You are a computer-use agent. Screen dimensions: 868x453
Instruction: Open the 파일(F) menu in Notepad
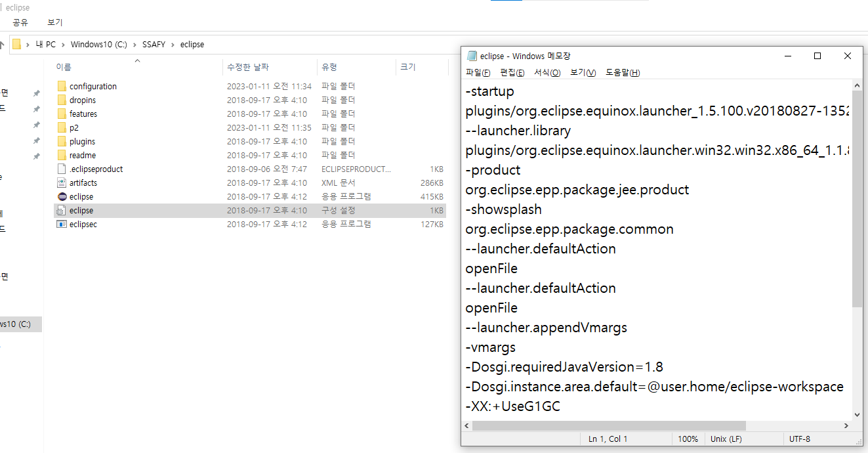point(478,72)
